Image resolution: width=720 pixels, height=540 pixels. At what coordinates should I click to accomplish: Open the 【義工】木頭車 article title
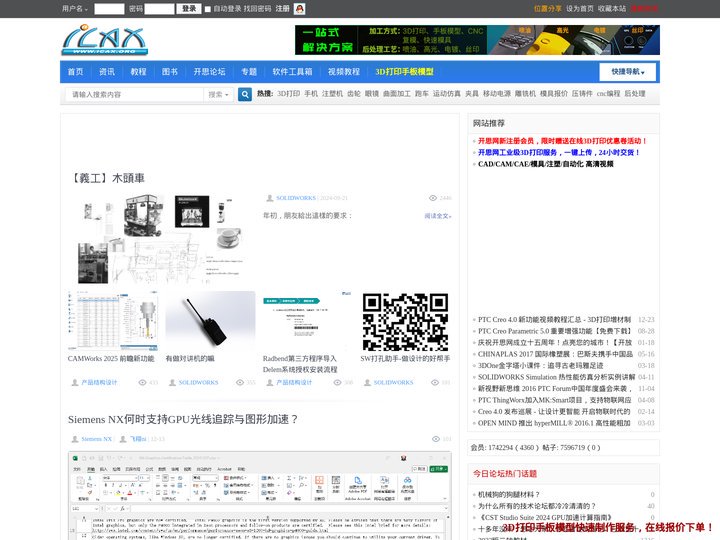[x=108, y=178]
